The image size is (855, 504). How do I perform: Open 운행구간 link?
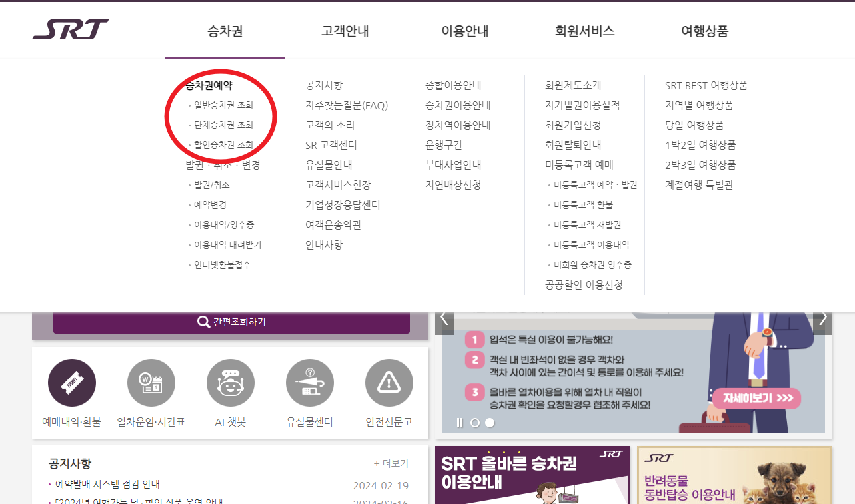444,145
